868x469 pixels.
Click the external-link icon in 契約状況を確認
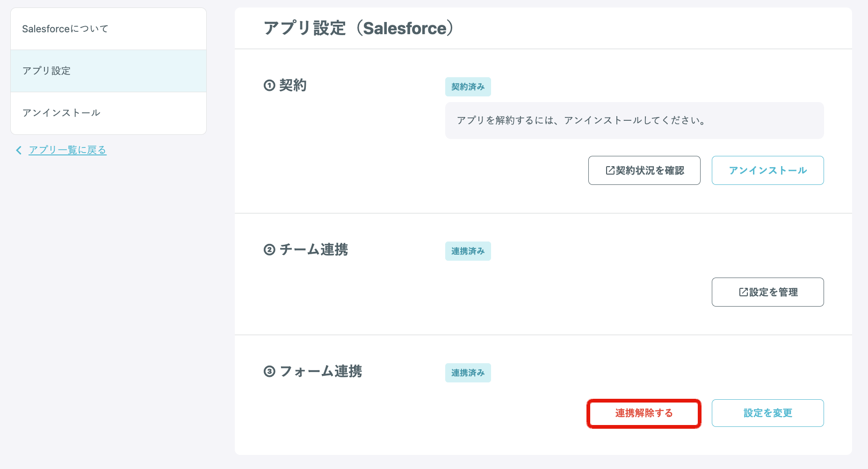point(610,170)
